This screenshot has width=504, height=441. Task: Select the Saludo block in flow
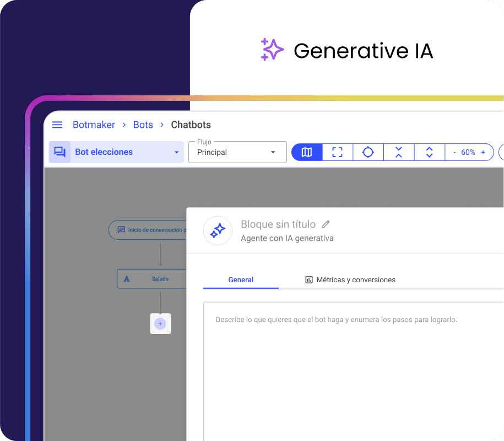tap(151, 278)
